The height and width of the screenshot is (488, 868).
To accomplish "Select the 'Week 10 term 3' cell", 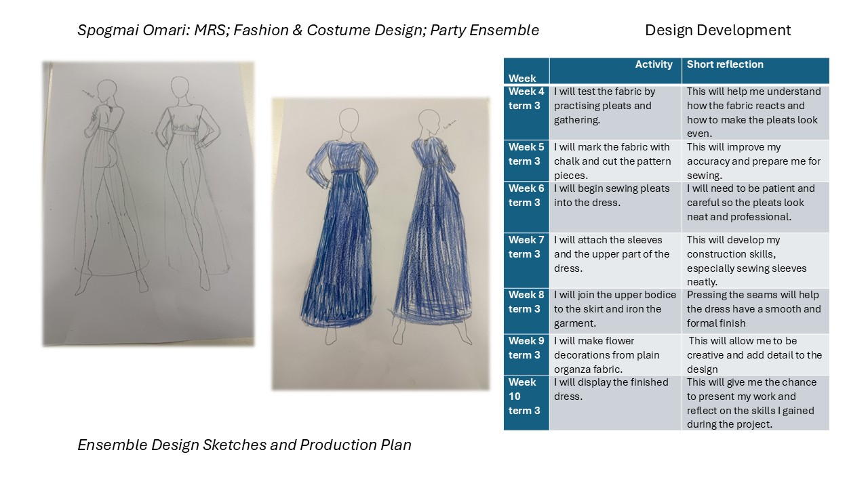I will 526,396.
